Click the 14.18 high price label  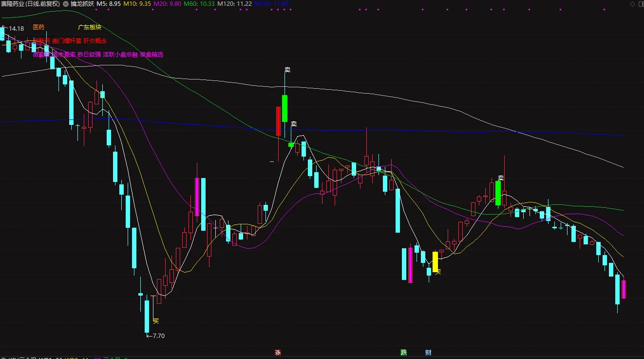coord(16,29)
